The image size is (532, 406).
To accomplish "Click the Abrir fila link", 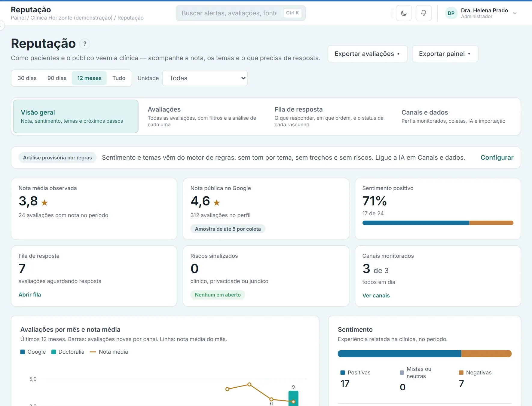I will point(30,295).
